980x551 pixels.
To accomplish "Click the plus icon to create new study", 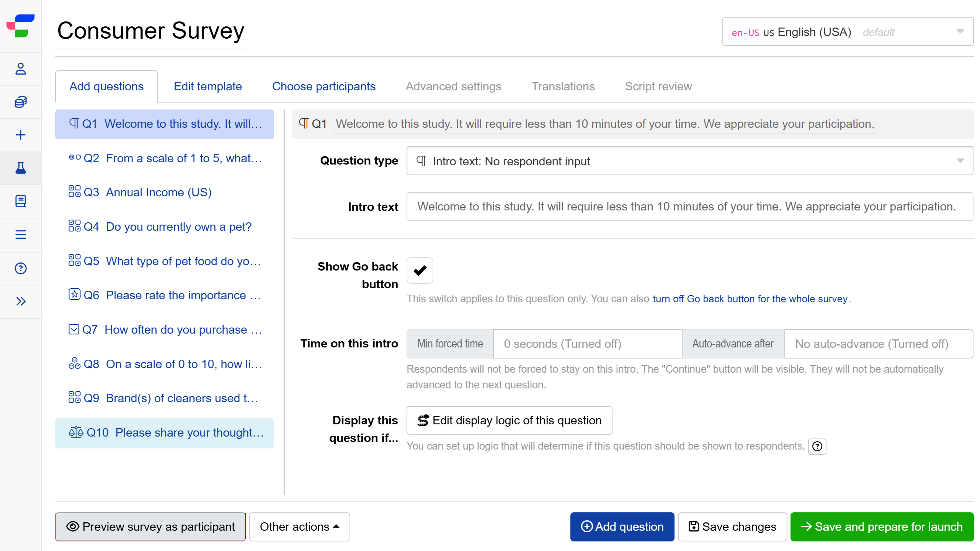I will pyautogui.click(x=20, y=135).
